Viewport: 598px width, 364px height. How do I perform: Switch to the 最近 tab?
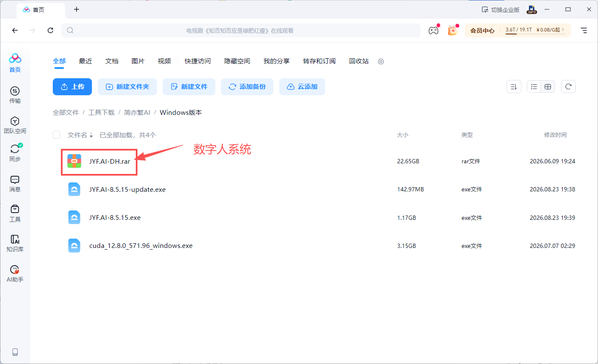[x=86, y=61]
